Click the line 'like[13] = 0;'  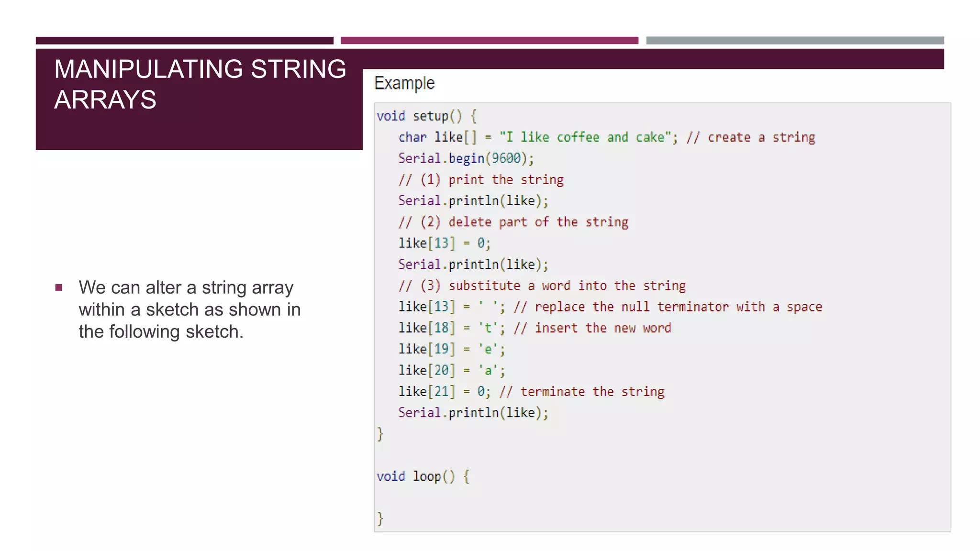pyautogui.click(x=445, y=243)
